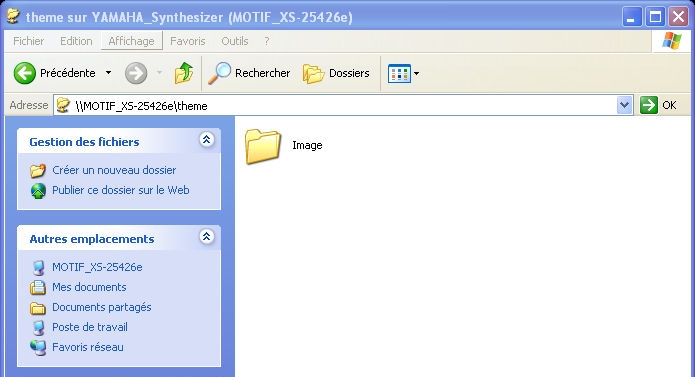
Task: Click the Windows flag logo in menu bar
Action: coord(672,41)
